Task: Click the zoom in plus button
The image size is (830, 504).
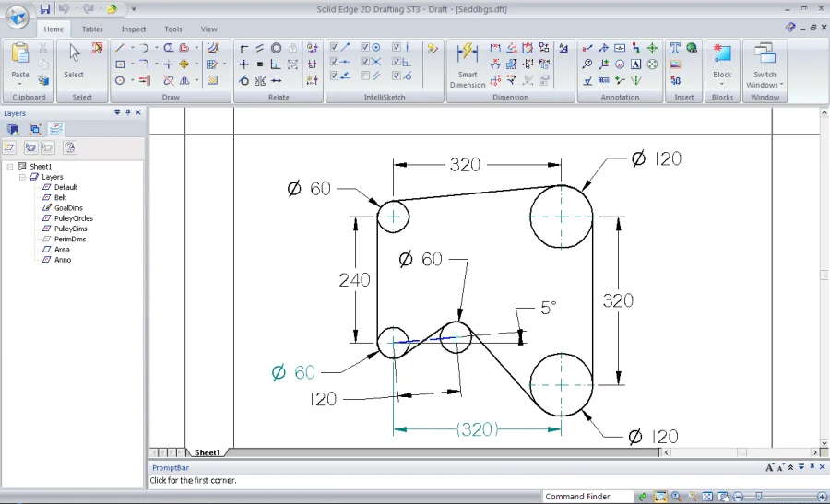Action: (822, 497)
